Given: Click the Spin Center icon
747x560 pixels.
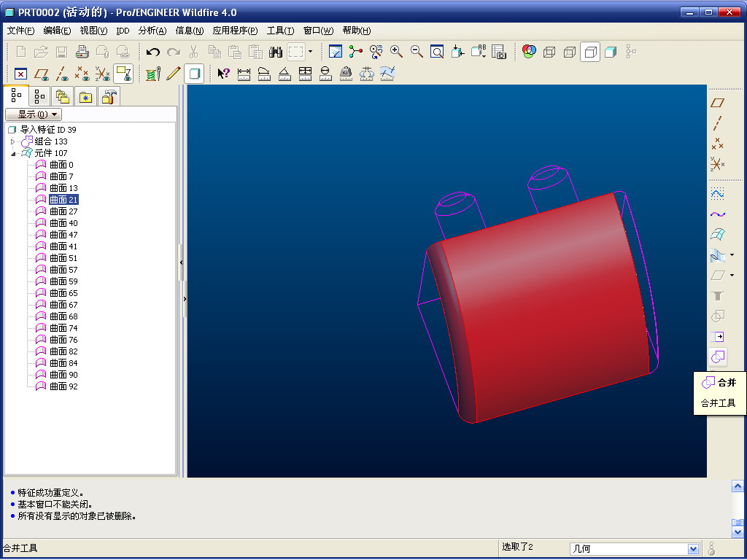Looking at the screenshot, I should tap(355, 52).
